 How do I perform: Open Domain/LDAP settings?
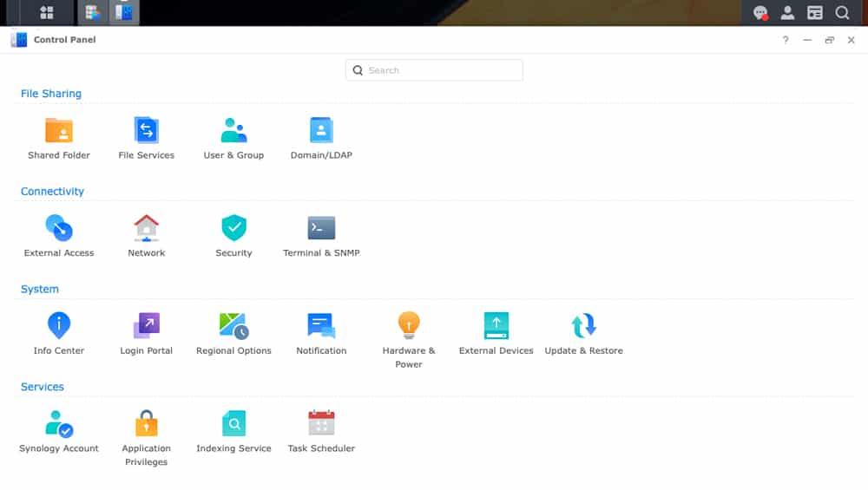pos(321,138)
